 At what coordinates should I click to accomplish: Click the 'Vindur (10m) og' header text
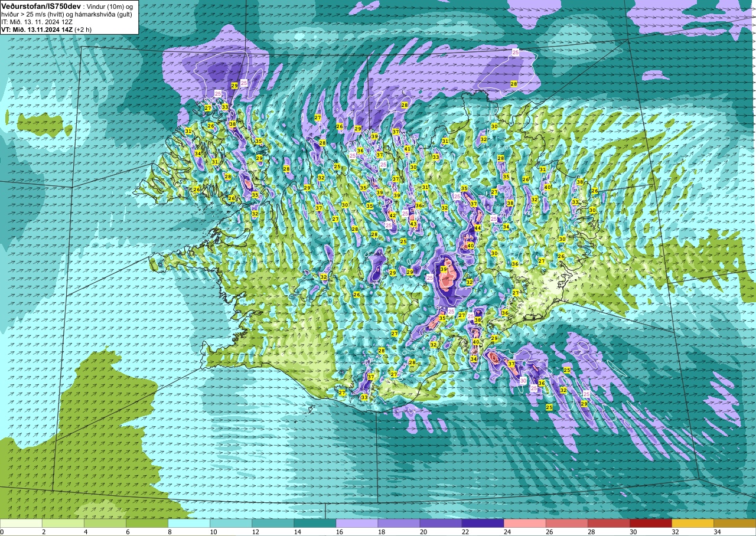(x=110, y=6)
